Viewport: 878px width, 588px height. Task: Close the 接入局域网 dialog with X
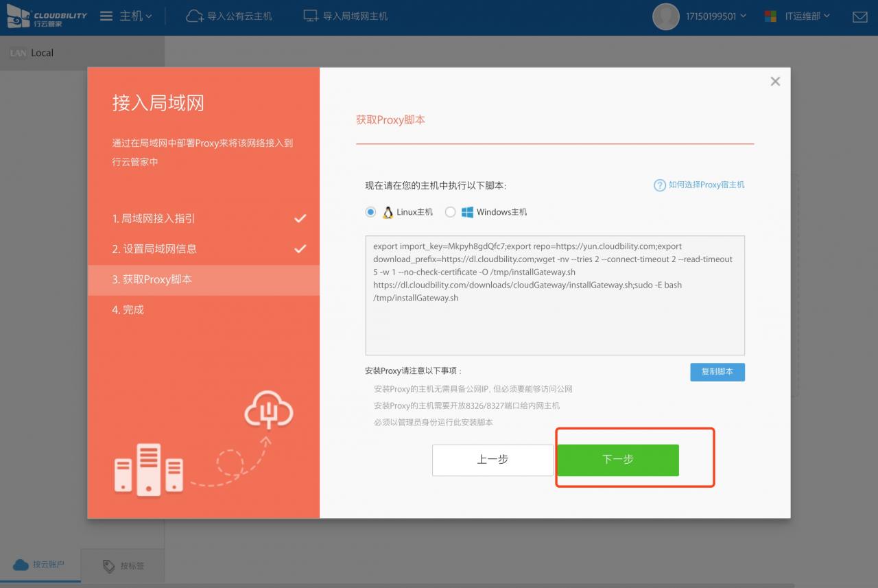point(775,82)
